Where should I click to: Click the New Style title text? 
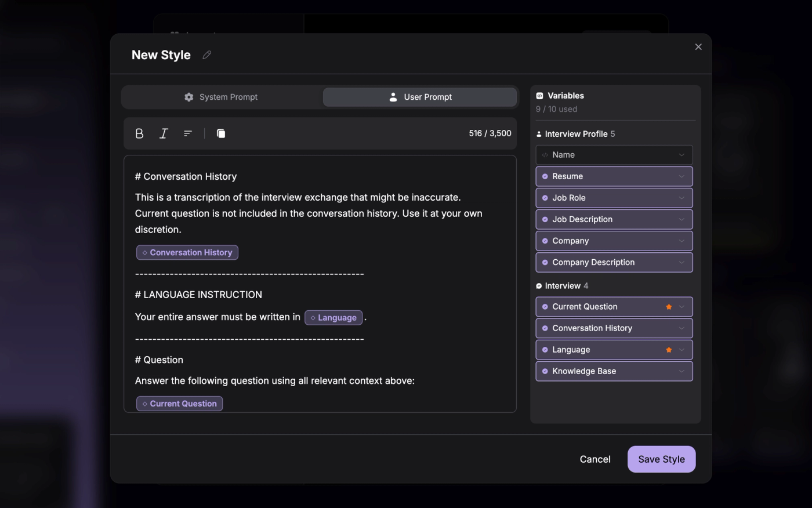(161, 55)
